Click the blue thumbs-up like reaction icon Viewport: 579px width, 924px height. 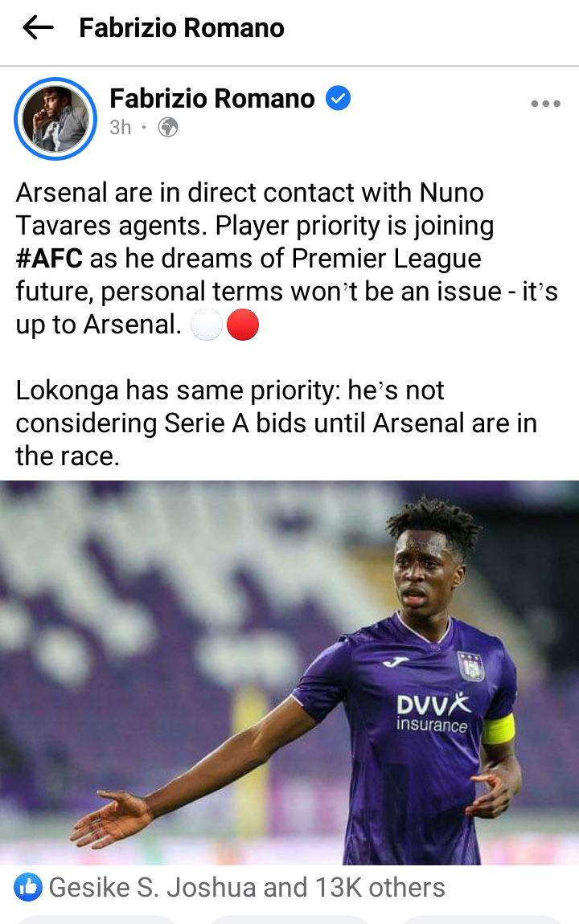(27, 888)
